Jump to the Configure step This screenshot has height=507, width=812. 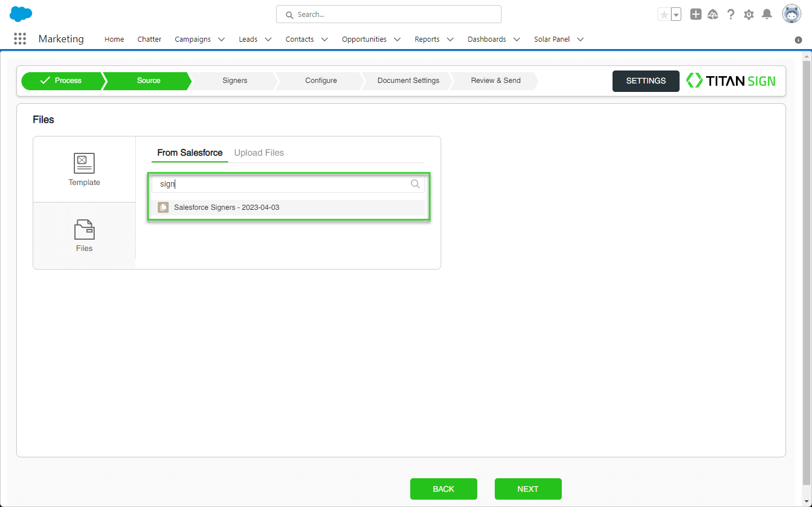click(321, 81)
